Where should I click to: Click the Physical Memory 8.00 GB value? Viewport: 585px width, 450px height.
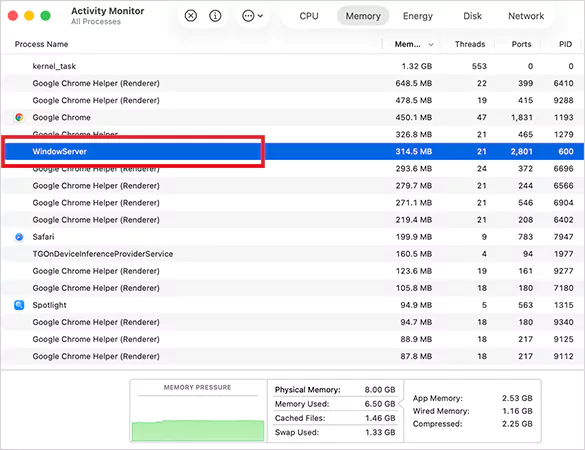tap(380, 390)
